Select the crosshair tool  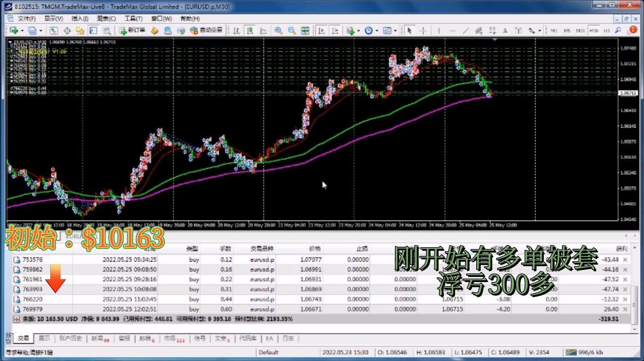pyautogui.click(x=423, y=31)
